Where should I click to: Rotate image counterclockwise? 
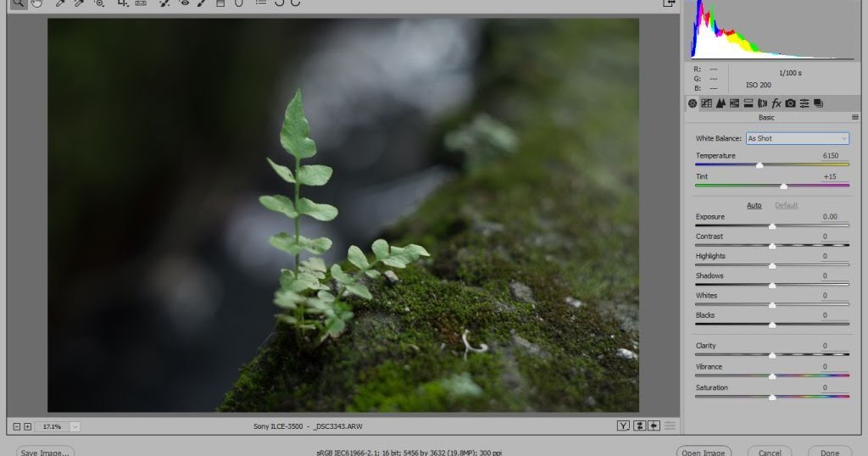[279, 3]
